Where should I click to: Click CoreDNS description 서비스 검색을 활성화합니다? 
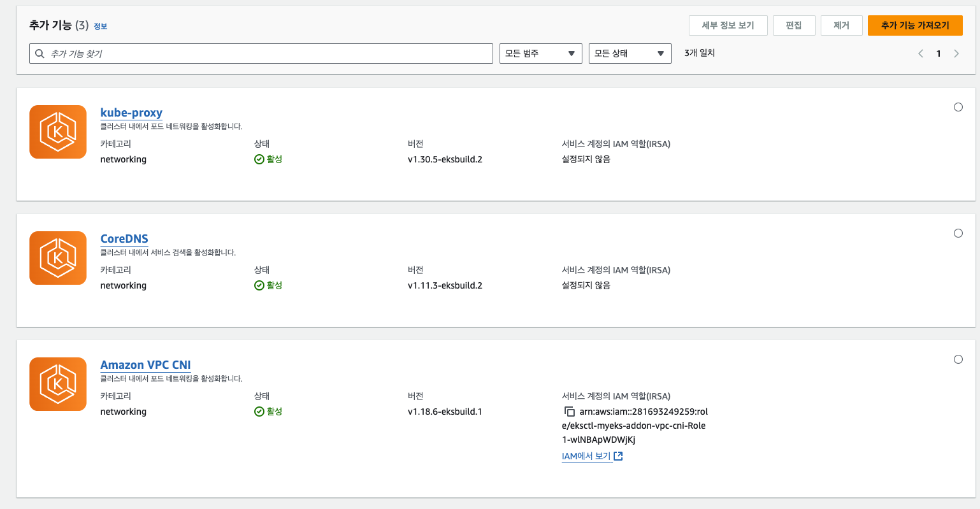[168, 252]
